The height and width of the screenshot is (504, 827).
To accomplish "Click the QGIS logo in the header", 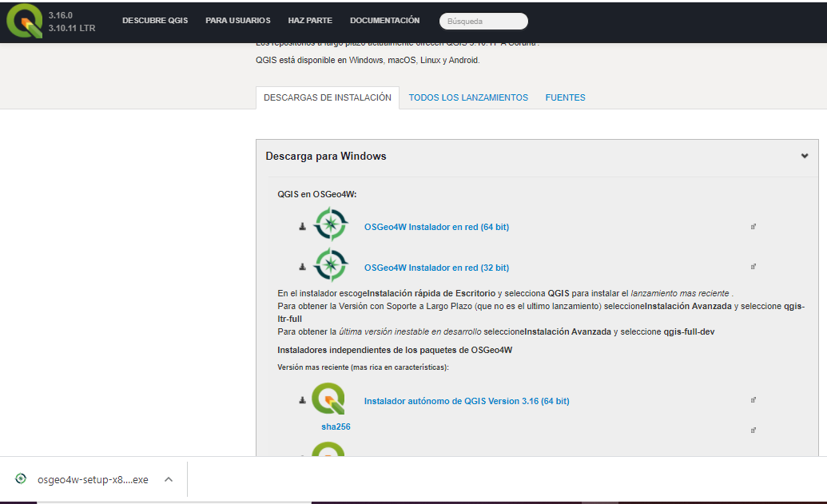I will coord(24,21).
